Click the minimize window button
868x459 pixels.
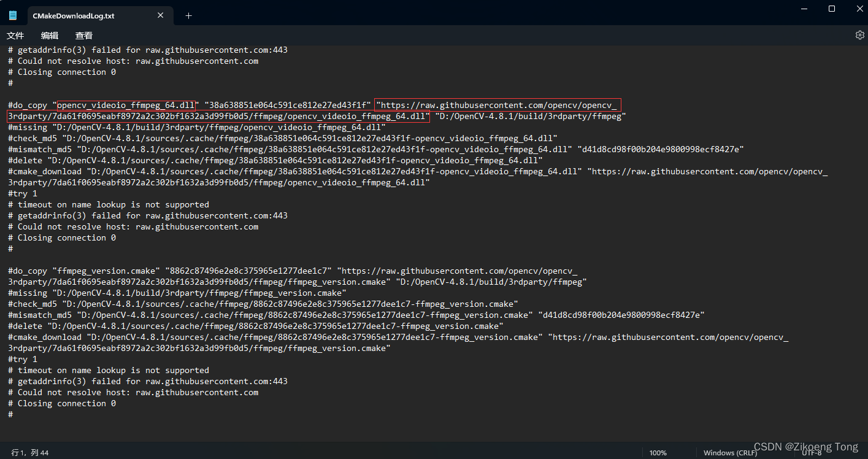[804, 9]
